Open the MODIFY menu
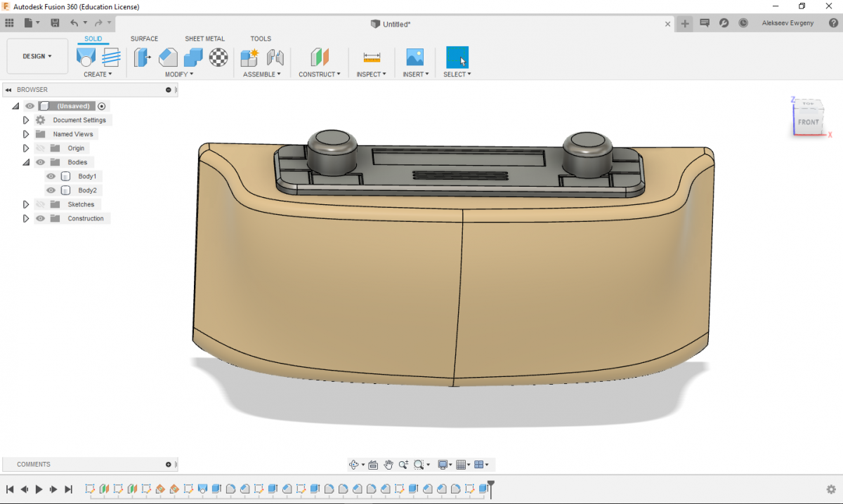 (x=178, y=74)
